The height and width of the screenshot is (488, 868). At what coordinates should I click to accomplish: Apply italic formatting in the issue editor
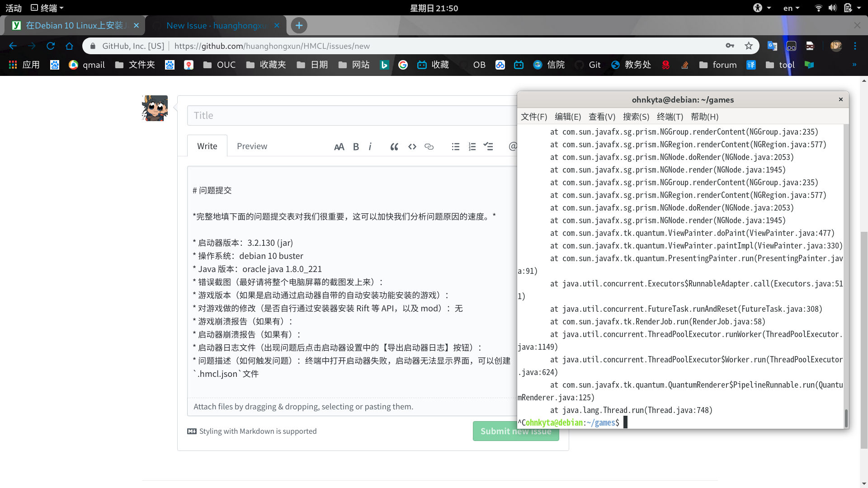[x=370, y=146]
